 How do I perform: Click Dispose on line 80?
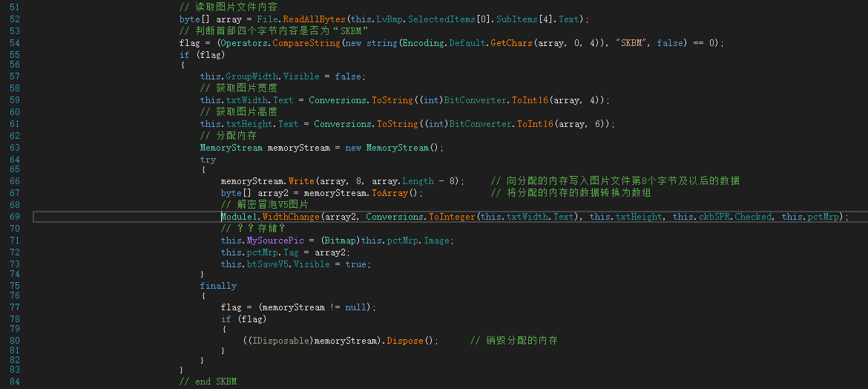[404, 340]
